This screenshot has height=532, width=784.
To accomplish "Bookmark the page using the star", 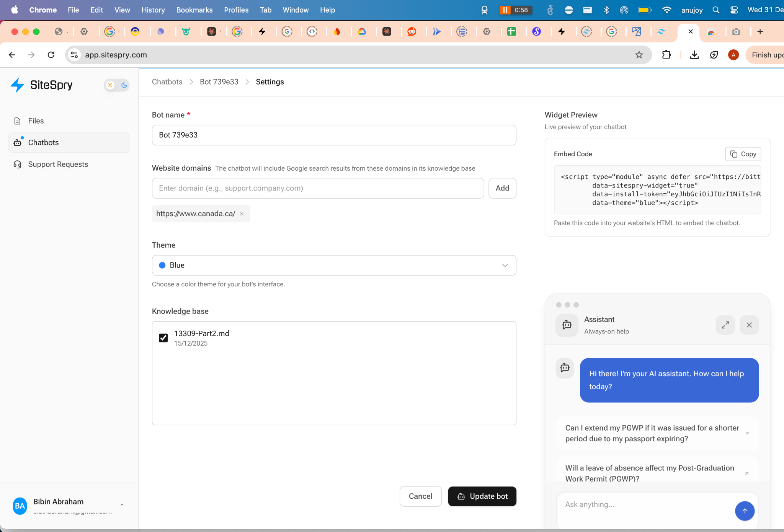I will 639,55.
